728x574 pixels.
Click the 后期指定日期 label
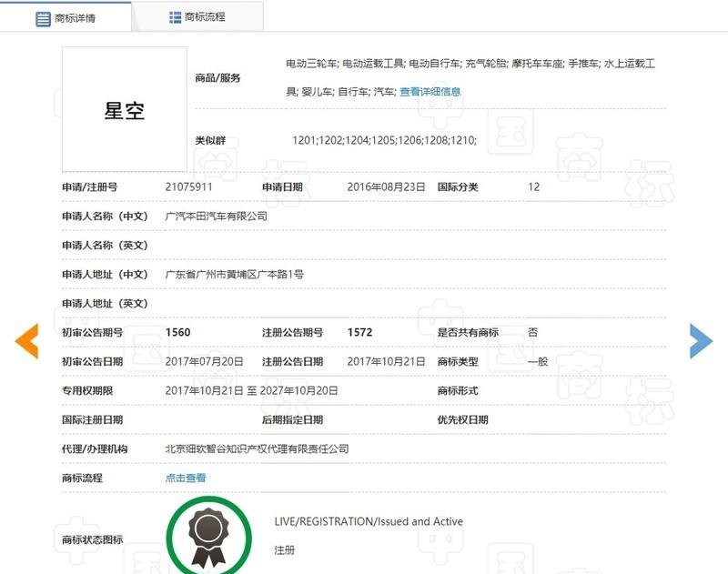(x=292, y=420)
